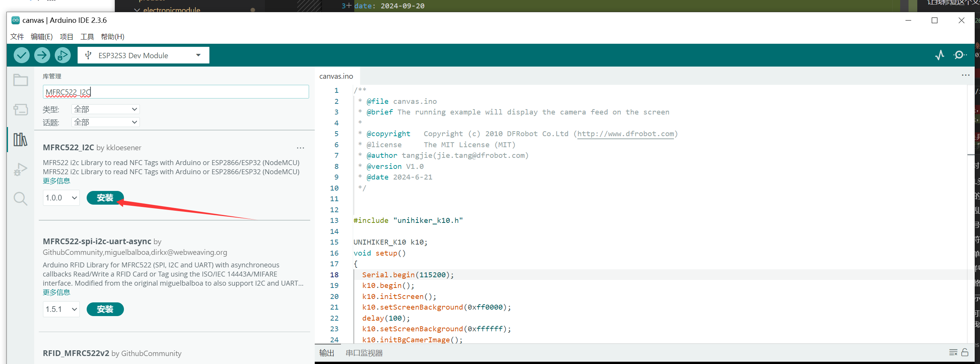Click the date: 2024-09-20 line in background window
The image size is (980, 364).
tap(389, 6)
